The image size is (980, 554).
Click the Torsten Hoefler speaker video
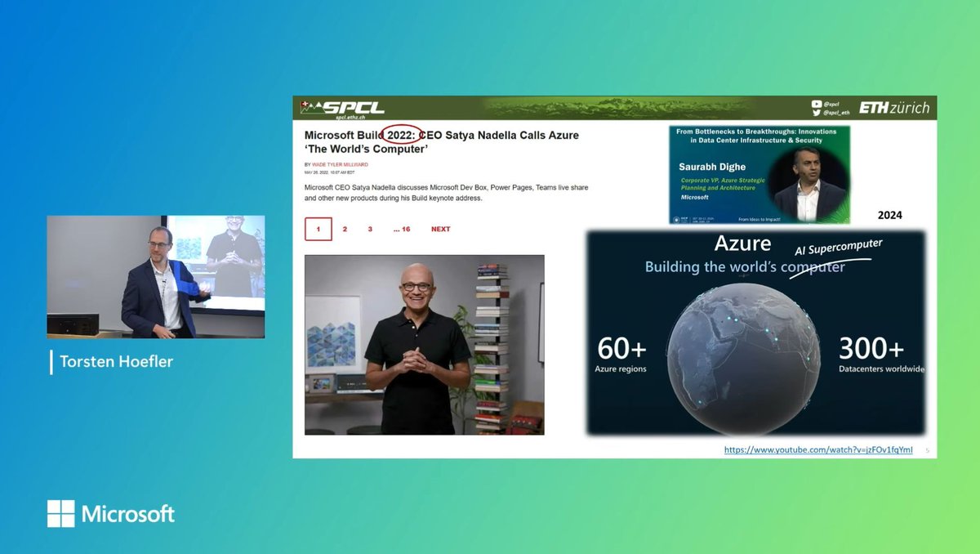(x=156, y=277)
